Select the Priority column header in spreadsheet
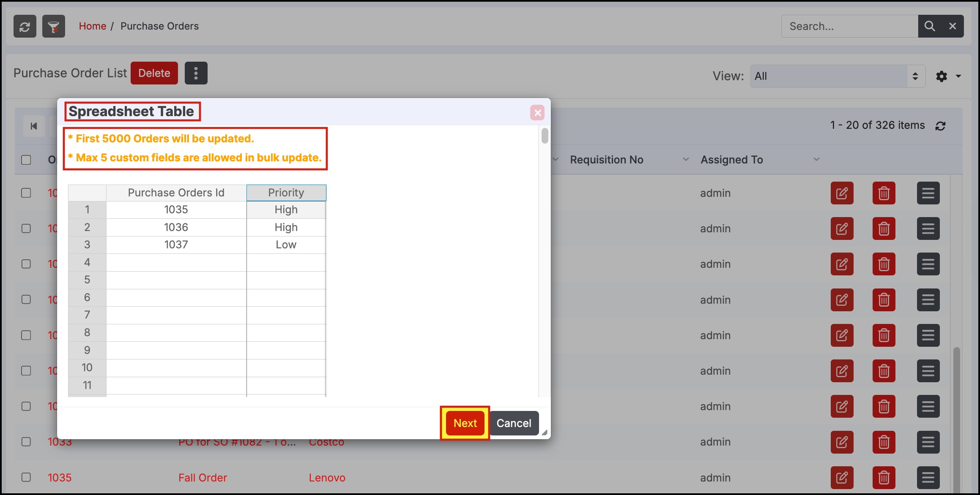This screenshot has height=495, width=980. [286, 193]
